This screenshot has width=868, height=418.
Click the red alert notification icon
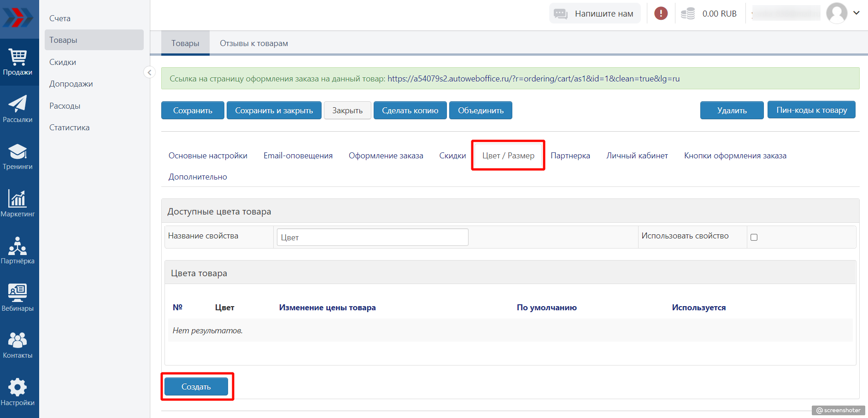tap(661, 13)
